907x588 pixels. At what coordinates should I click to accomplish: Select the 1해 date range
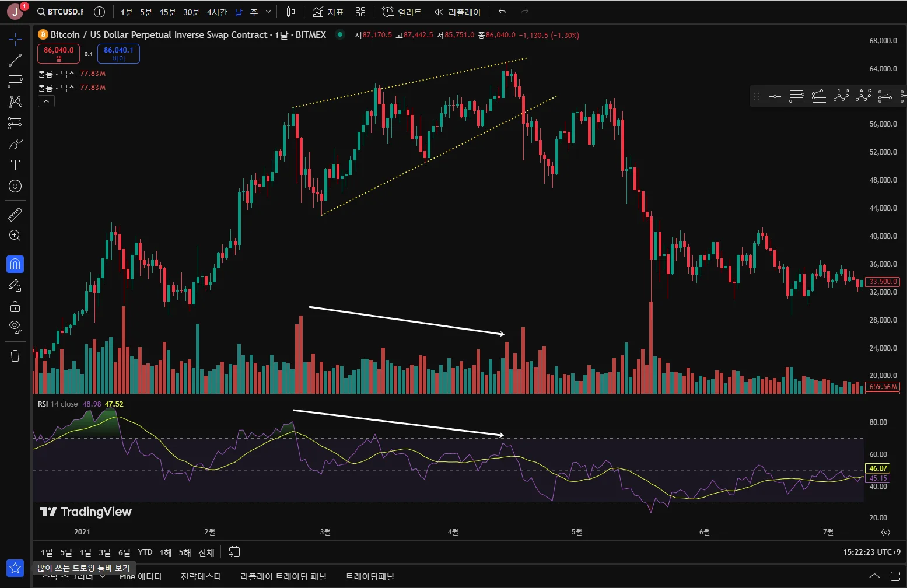[x=166, y=552]
